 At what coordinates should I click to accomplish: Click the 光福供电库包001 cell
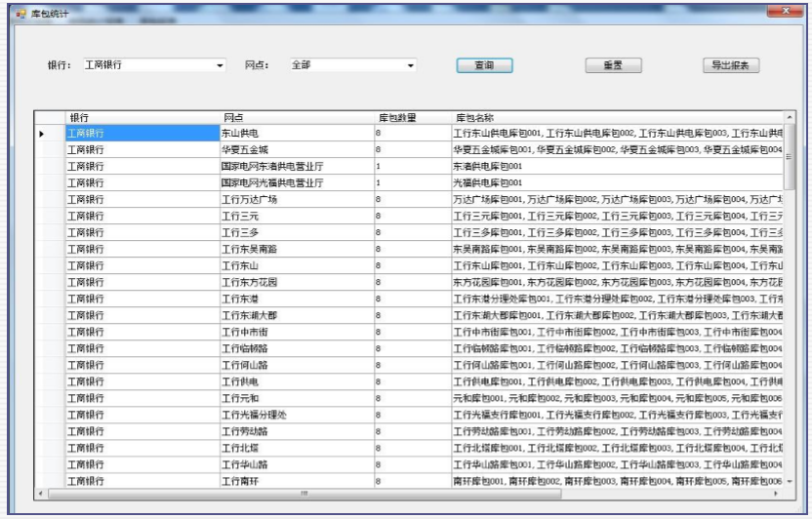pyautogui.click(x=617, y=182)
